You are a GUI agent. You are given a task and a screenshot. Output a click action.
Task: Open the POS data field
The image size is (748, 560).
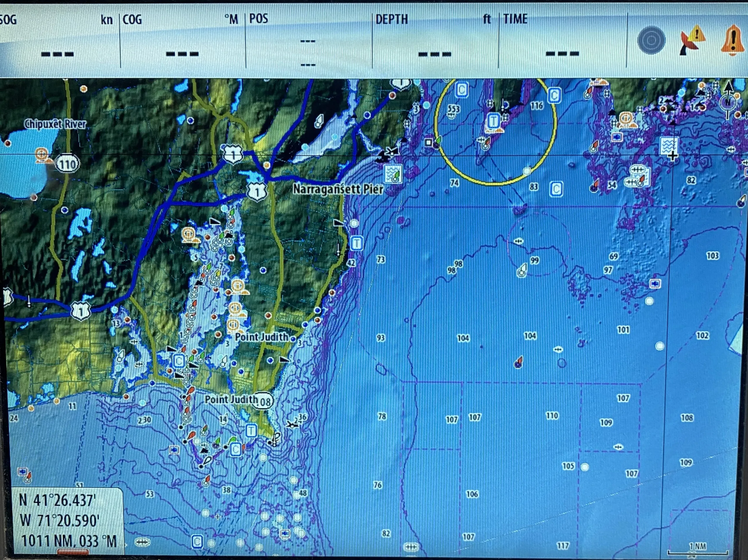point(308,40)
